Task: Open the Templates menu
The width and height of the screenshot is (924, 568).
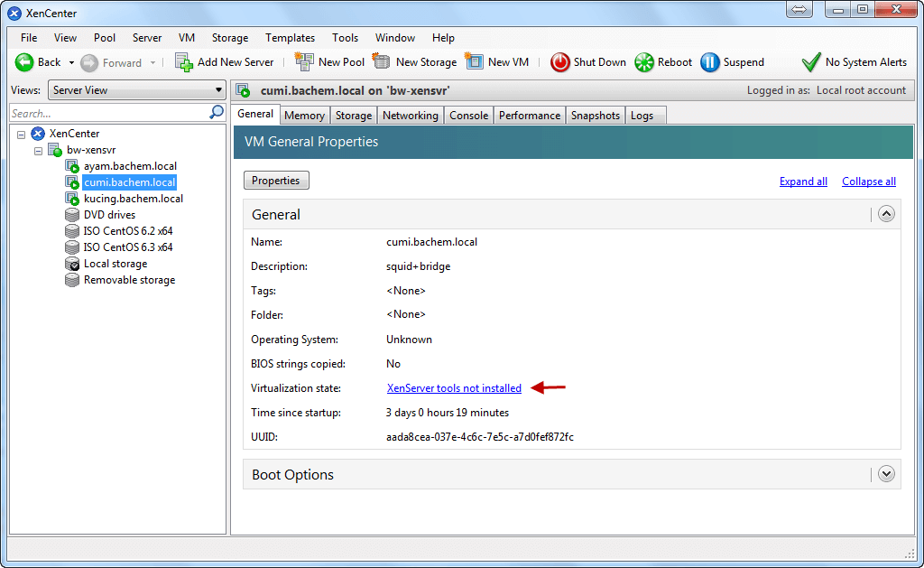Action: pos(290,38)
